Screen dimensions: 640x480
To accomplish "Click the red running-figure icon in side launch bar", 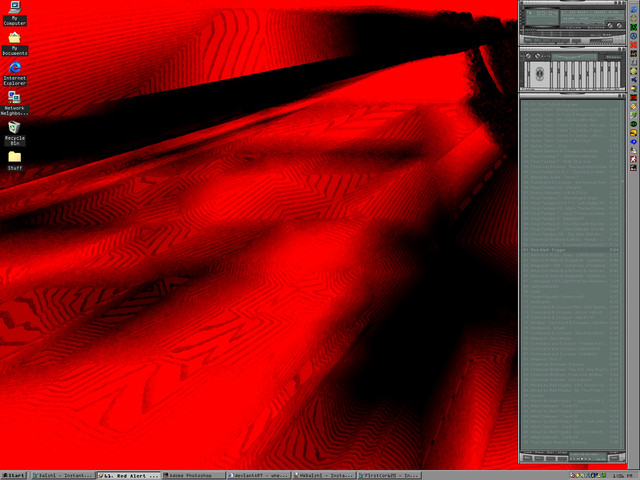I will (x=633, y=159).
